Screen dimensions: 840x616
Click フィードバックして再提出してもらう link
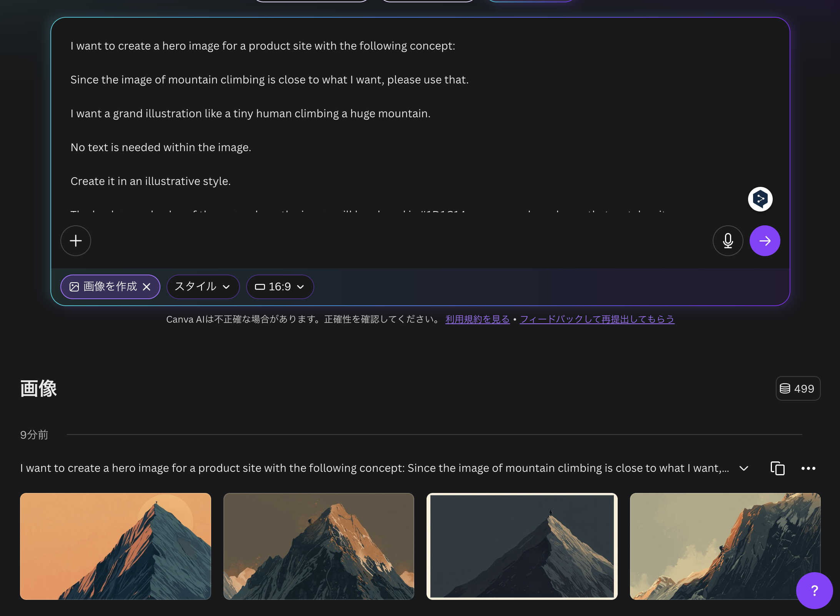(597, 319)
